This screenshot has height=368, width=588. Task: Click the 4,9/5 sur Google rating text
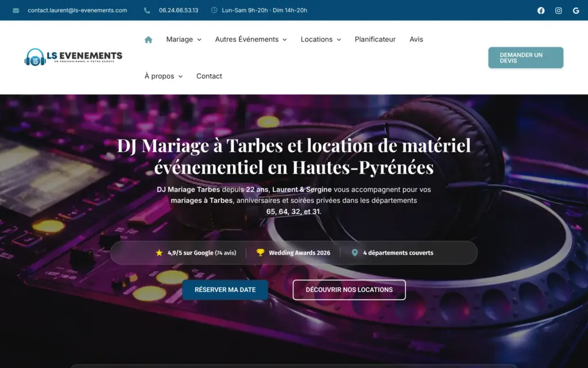(202, 253)
